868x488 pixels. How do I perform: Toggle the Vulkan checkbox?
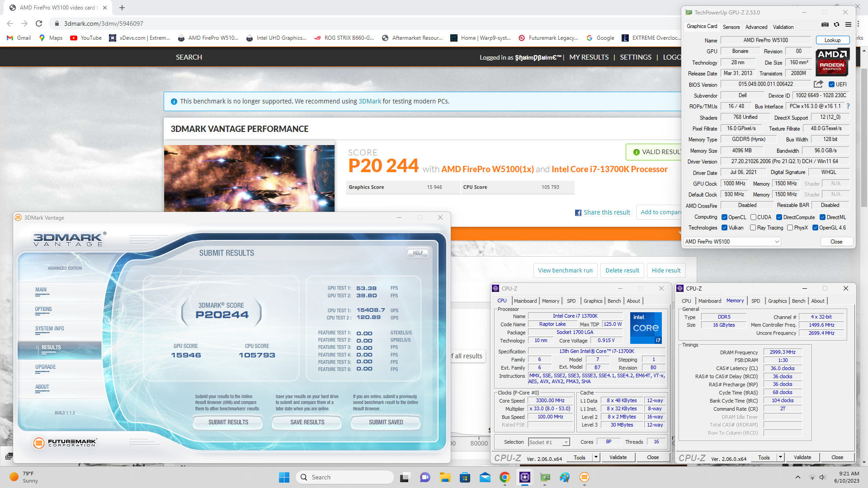[724, 228]
